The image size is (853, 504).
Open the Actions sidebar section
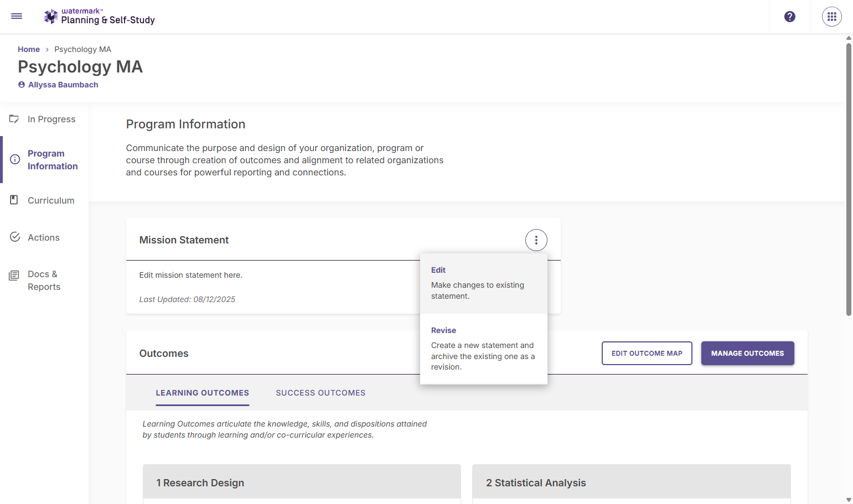click(x=44, y=237)
